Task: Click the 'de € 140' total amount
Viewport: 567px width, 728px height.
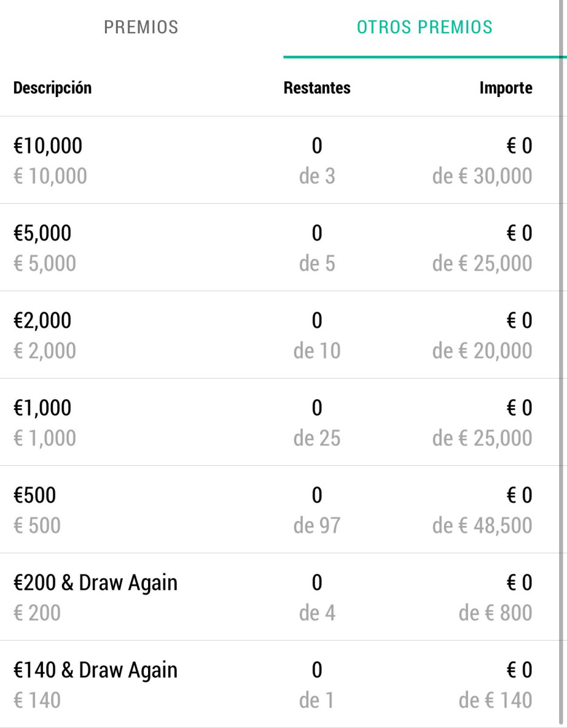Action: click(495, 700)
